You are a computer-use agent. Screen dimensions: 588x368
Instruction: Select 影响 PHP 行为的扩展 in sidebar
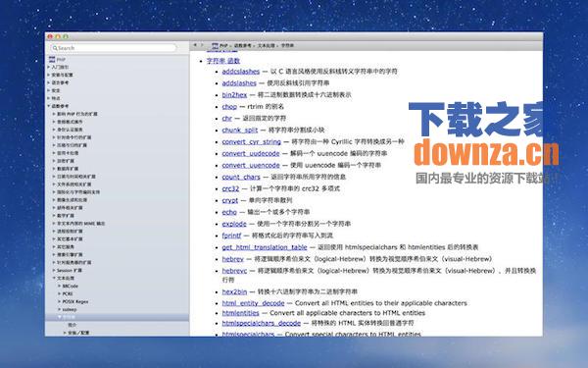(77, 114)
